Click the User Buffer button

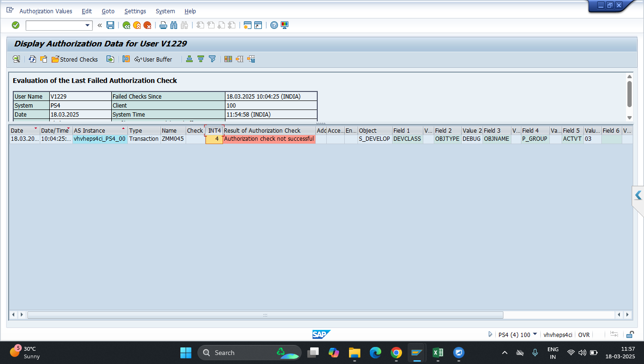153,59
